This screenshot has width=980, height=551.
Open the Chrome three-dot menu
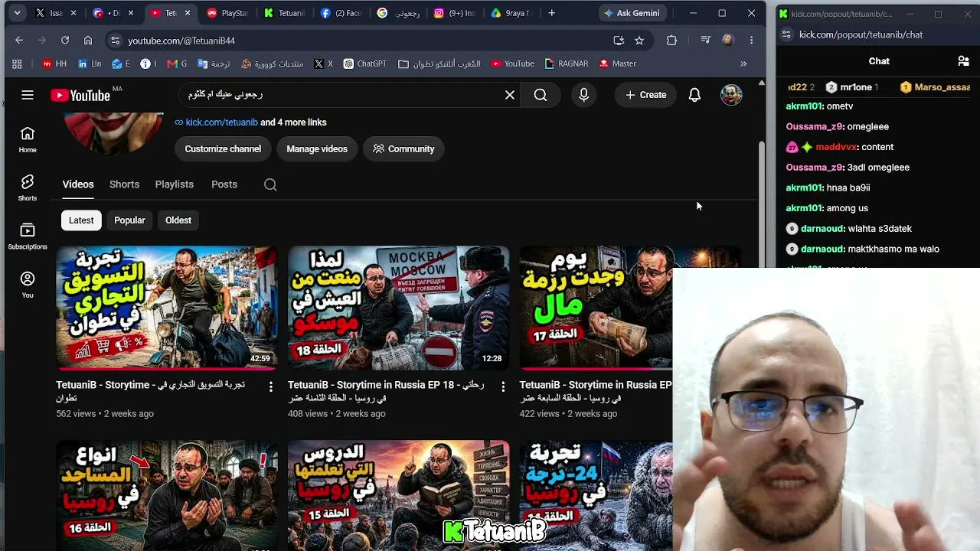pos(751,41)
